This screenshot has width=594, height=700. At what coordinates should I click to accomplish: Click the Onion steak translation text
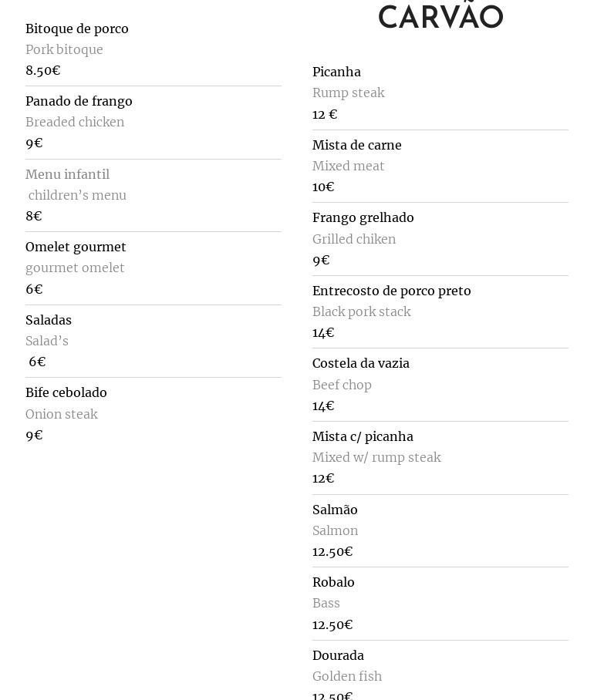point(62,414)
